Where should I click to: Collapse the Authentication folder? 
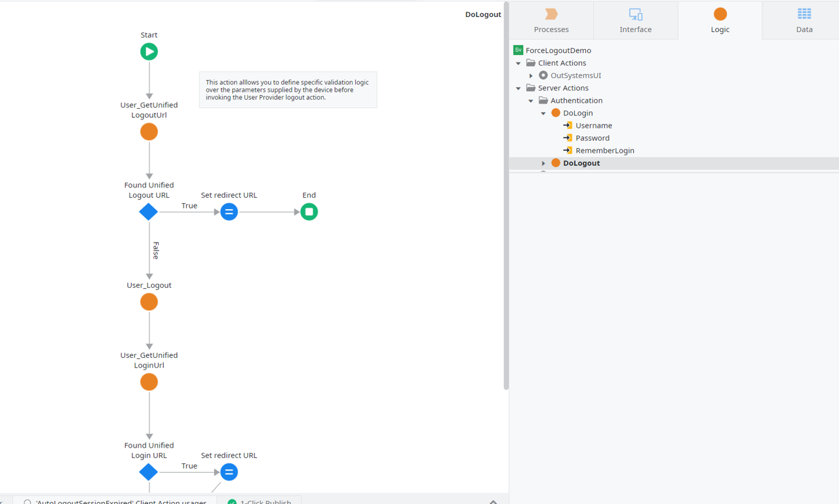coord(531,101)
